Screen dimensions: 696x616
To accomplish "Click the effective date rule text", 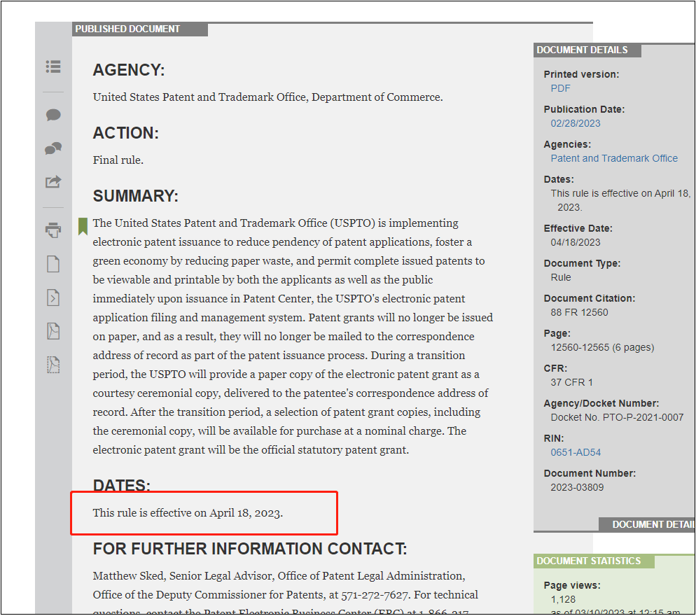I will click(188, 513).
